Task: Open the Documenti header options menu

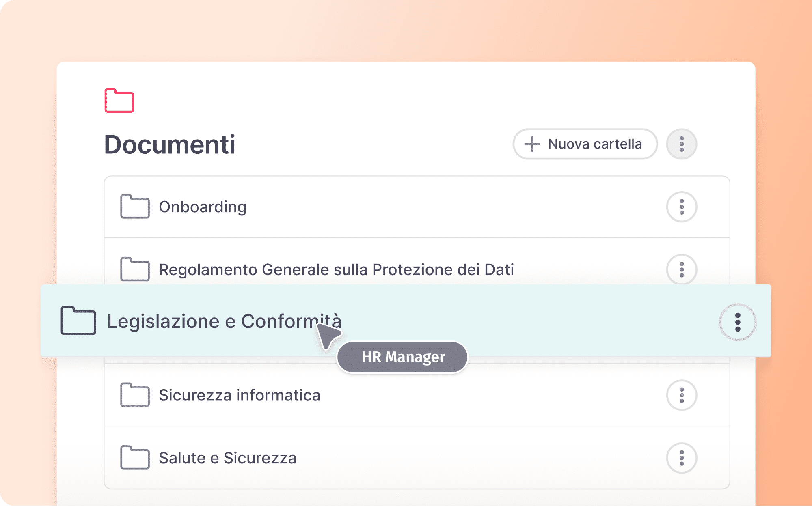Action: point(682,144)
